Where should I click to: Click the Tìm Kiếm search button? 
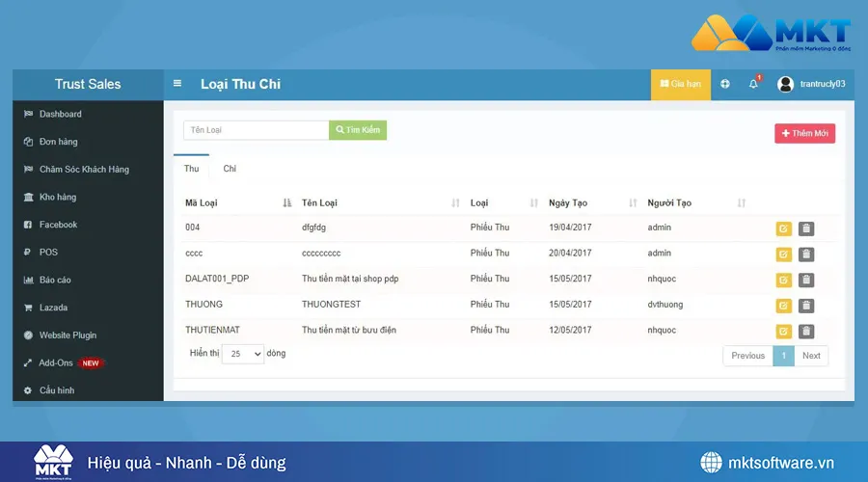click(358, 130)
